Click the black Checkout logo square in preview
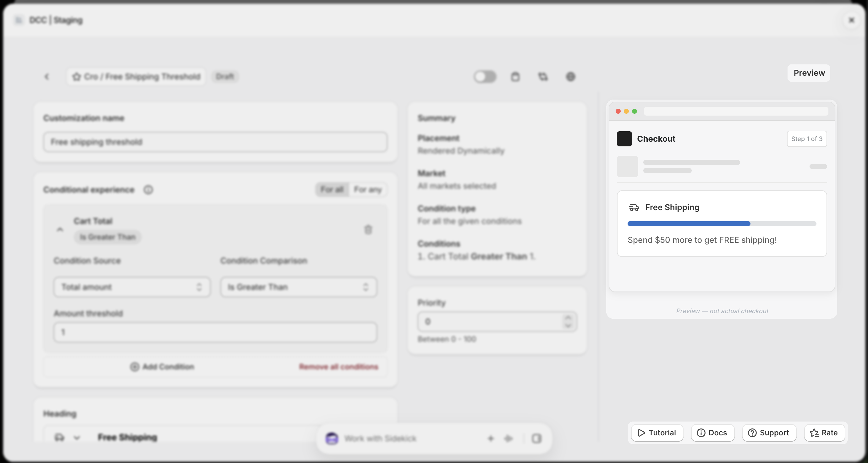Image resolution: width=868 pixels, height=463 pixels. tap(624, 139)
